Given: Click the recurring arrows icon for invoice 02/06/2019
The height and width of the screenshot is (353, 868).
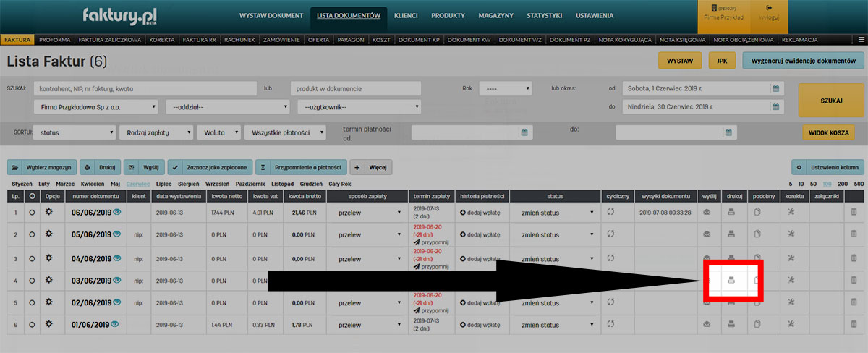Looking at the screenshot, I should [610, 302].
